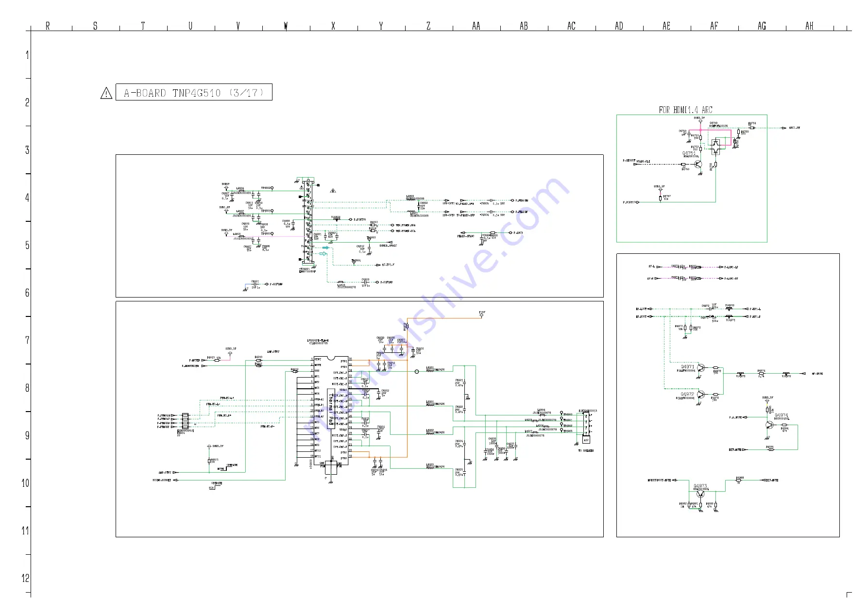Viewport: 868px width, 613px height.
Task: Click the Q4973 transistor symbol
Action: (x=700, y=495)
